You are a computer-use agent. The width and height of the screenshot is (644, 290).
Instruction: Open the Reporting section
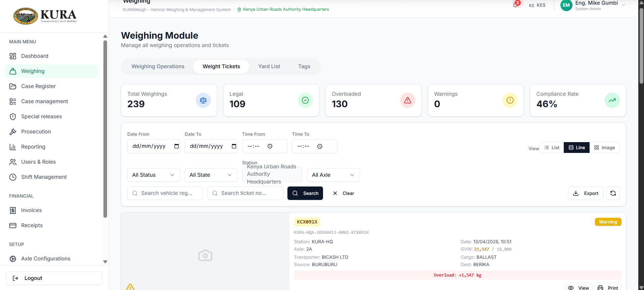pyautogui.click(x=51, y=147)
